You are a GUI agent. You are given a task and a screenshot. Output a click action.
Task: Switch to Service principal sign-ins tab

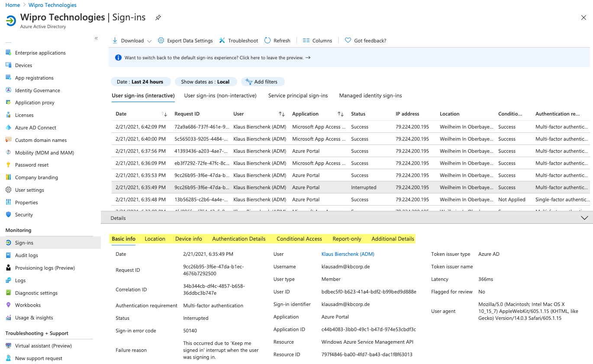297,96
